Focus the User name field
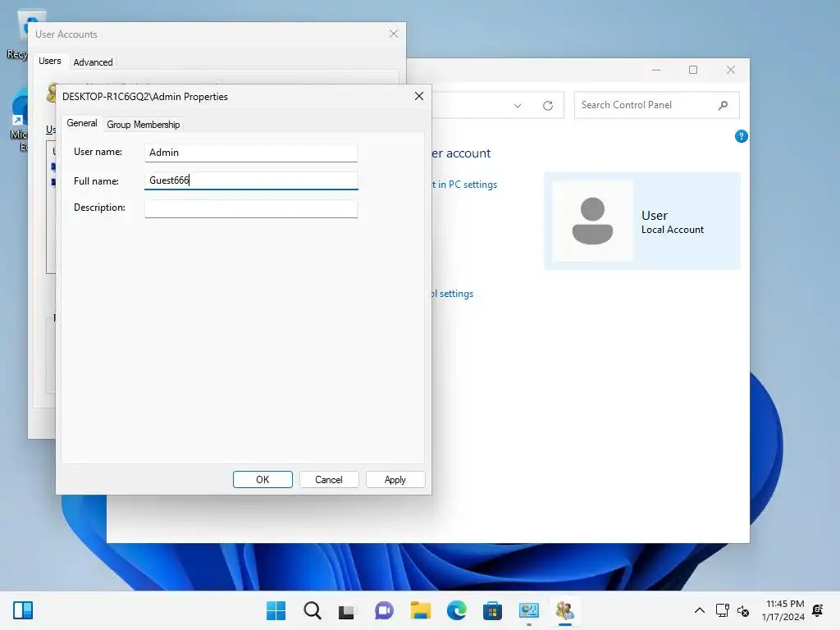 coord(251,153)
